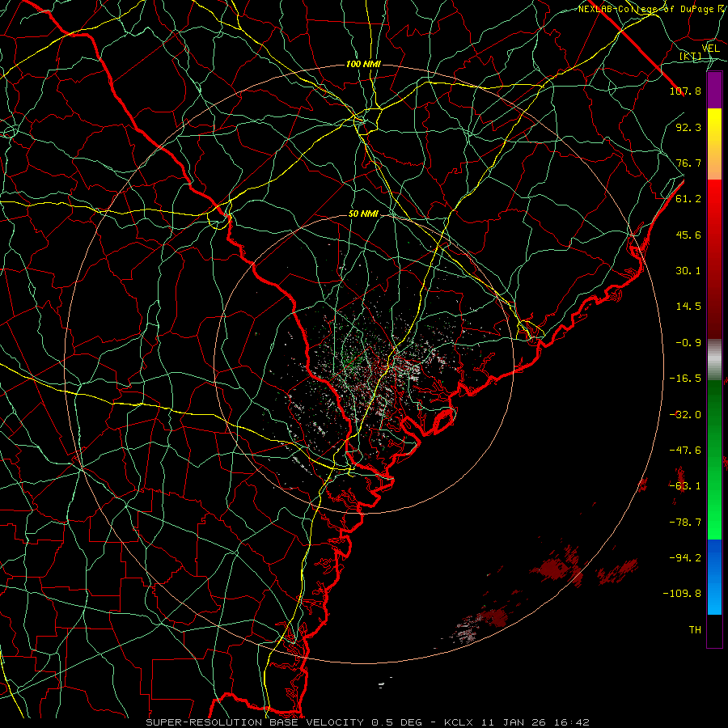728x728 pixels.
Task: Click the -16.5 velocity scale value
Action: (x=685, y=379)
